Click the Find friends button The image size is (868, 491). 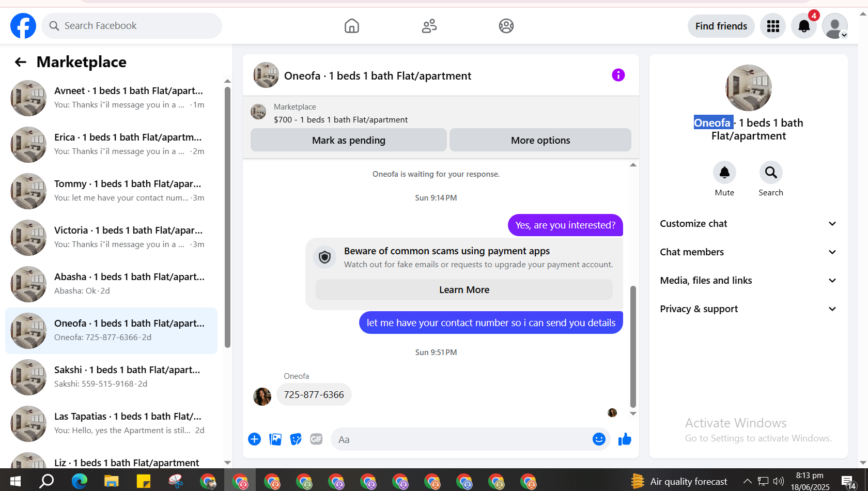click(x=721, y=26)
